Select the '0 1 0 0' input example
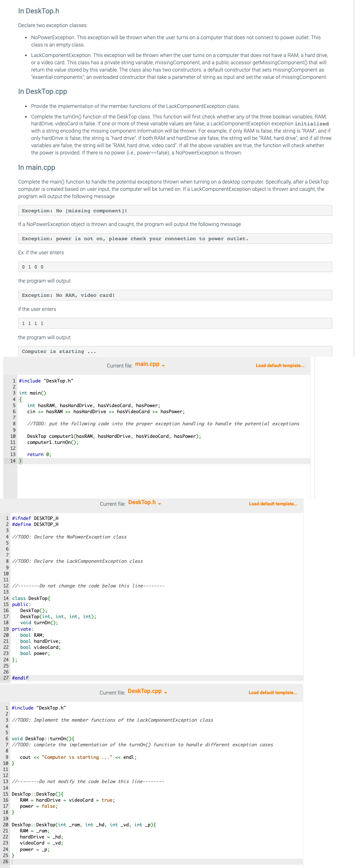This screenshot has width=355, height=868. point(175,267)
